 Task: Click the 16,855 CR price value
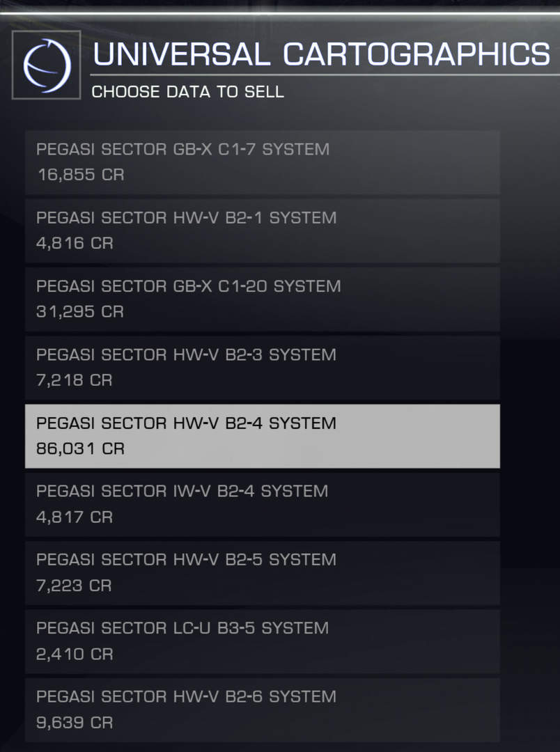point(81,175)
